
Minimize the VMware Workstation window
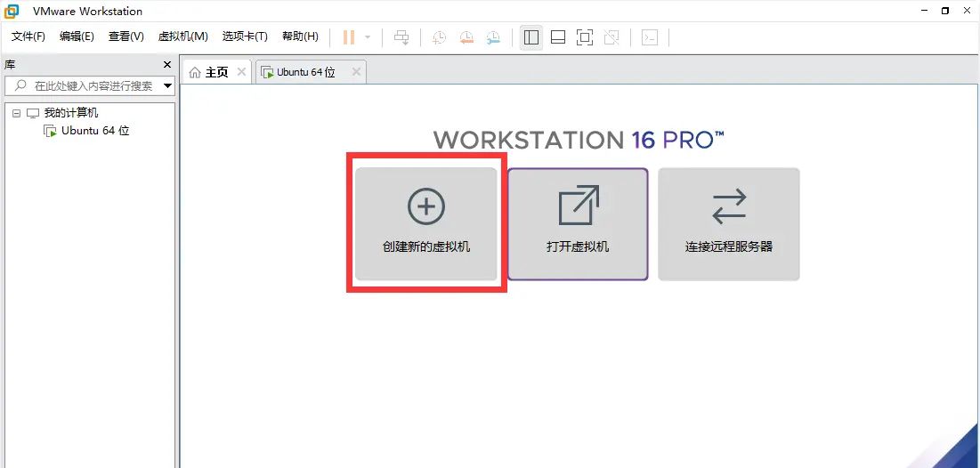pyautogui.click(x=925, y=11)
